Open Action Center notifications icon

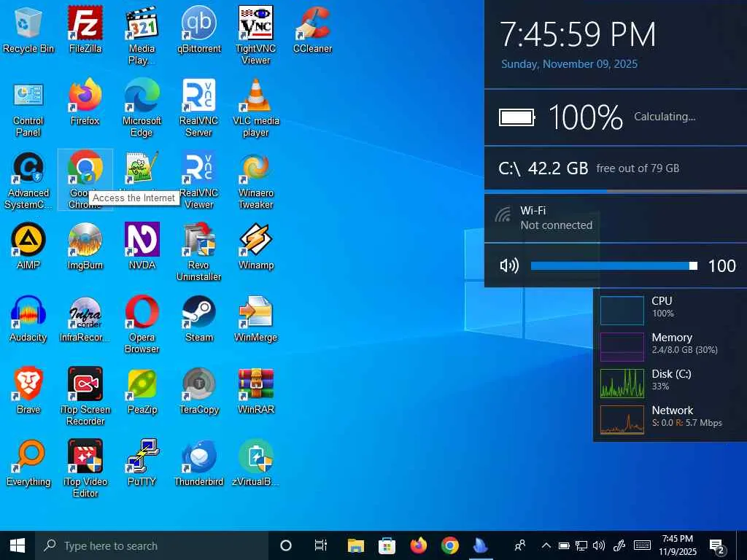tap(717, 547)
